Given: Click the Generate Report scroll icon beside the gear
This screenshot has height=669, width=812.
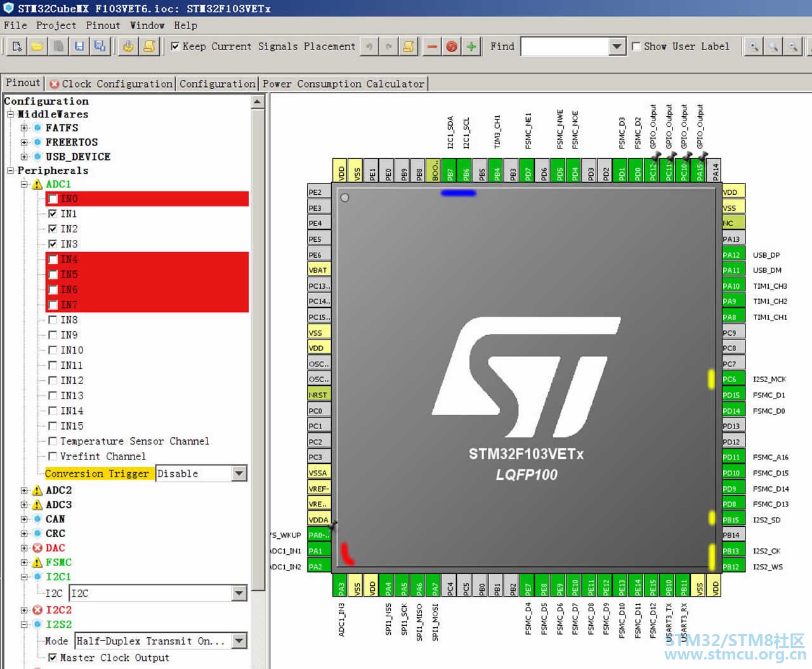Looking at the screenshot, I should coord(149,46).
